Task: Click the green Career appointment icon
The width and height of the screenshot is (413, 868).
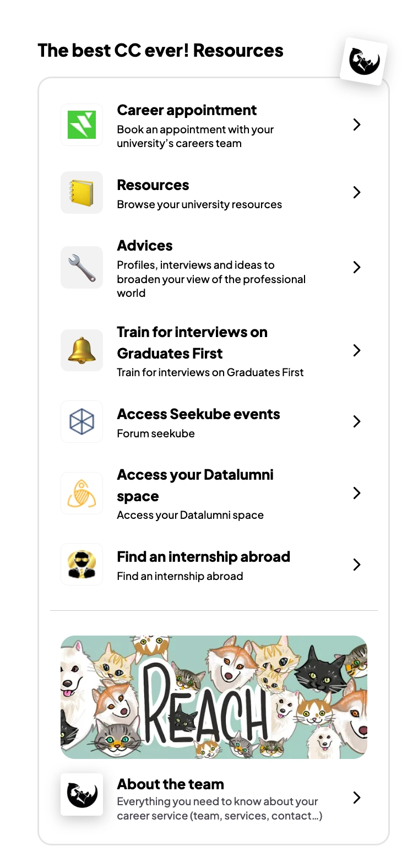Action: [x=81, y=124]
